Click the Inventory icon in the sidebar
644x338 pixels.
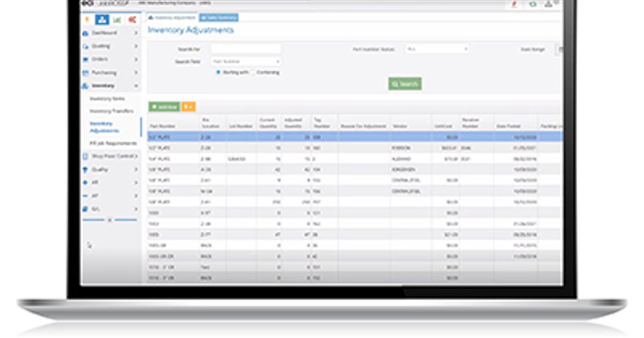(85, 86)
